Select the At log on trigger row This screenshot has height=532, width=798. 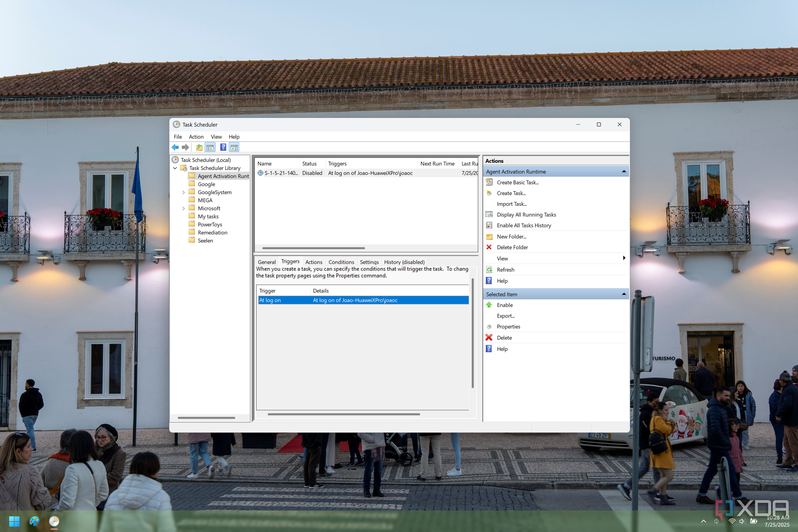(x=363, y=300)
